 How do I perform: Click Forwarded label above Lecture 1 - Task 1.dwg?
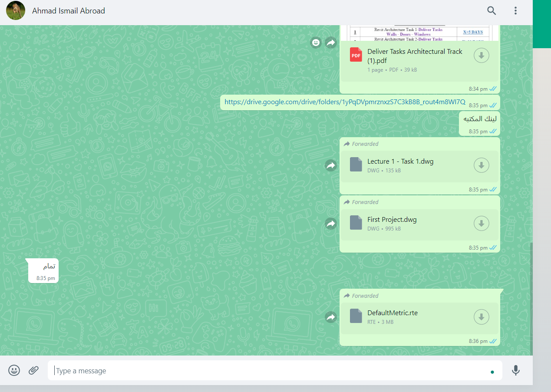[365, 144]
